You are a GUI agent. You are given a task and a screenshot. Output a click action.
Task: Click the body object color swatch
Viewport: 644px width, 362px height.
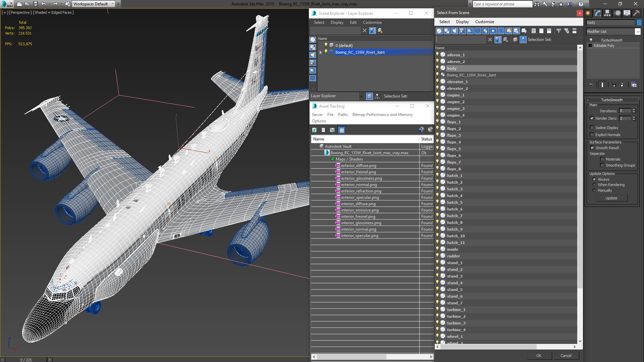pyautogui.click(x=639, y=22)
